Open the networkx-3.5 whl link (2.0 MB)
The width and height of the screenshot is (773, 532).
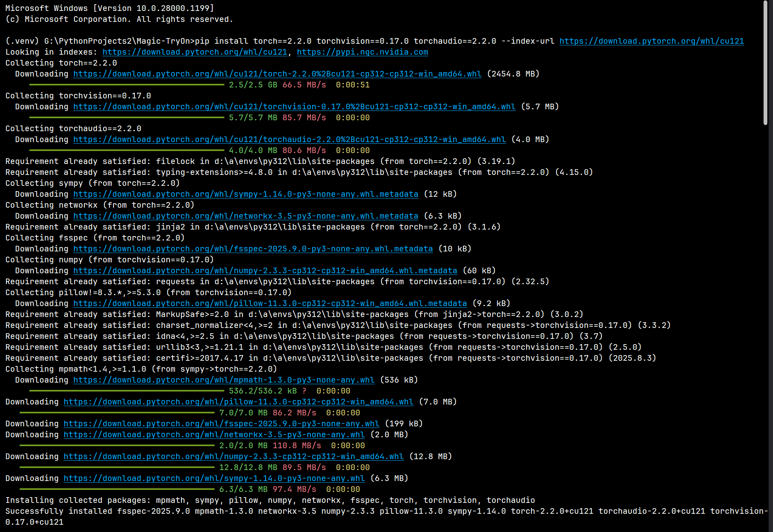click(x=214, y=434)
